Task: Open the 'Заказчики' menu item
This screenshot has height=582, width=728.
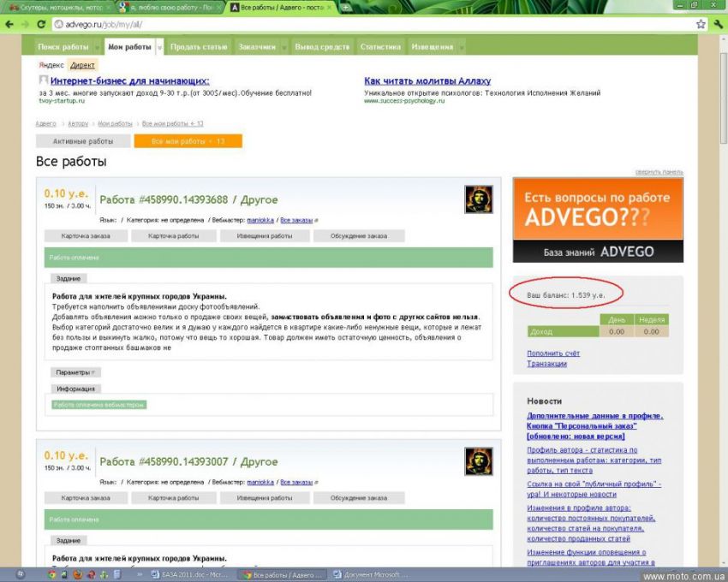Action: coord(257,47)
